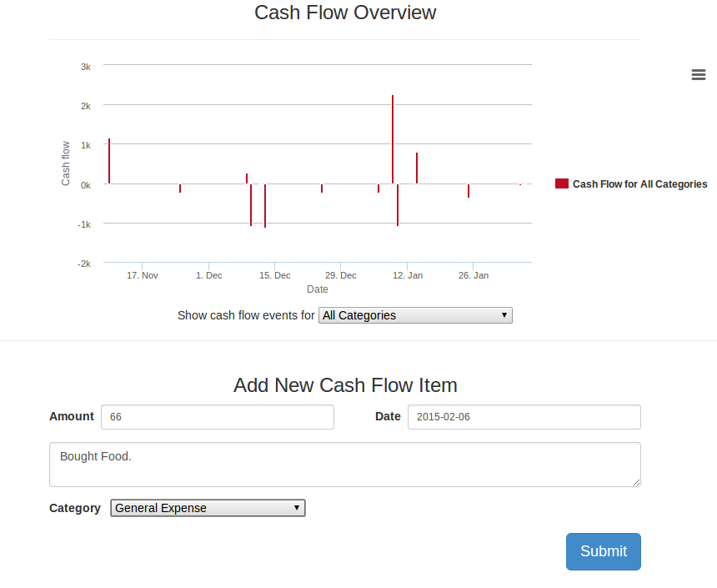Click the Amount input field
Screen dimensions: 717x588
pos(218,417)
